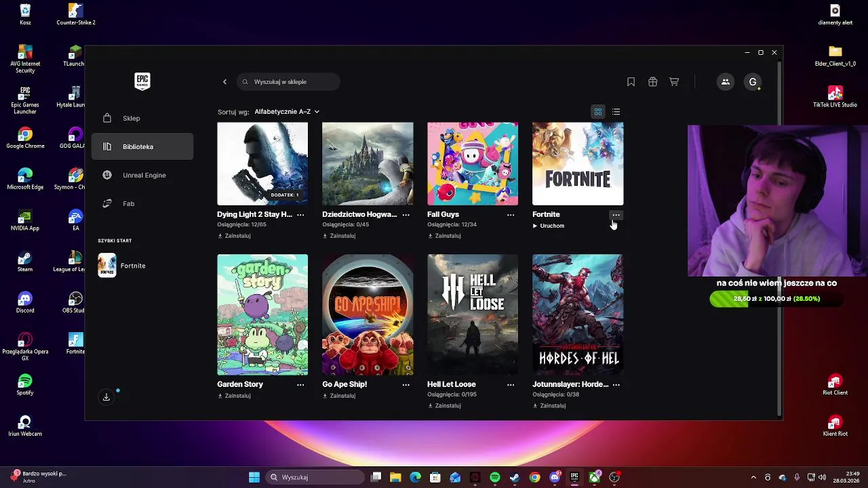The width and height of the screenshot is (868, 488).
Task: Open Steam desktop shortcut
Action: click(x=25, y=262)
